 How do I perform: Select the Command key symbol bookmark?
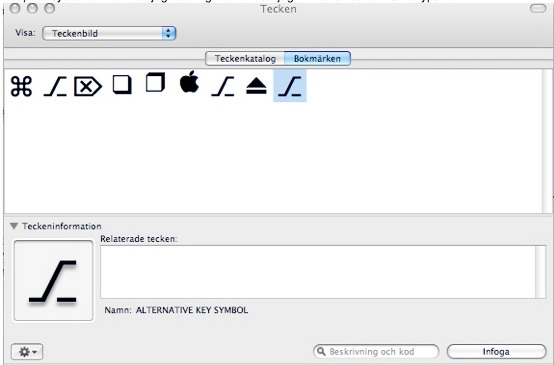pos(21,86)
